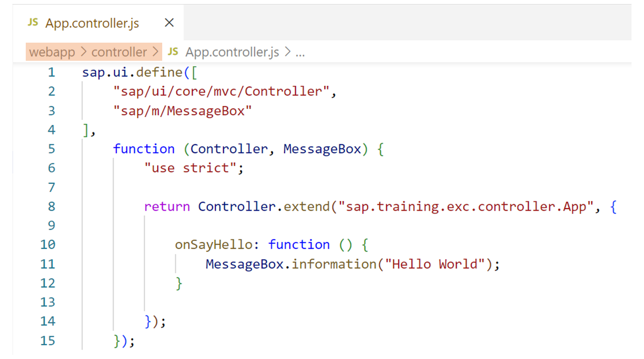
Task: Click the function keyword on line 10
Action: click(x=299, y=245)
